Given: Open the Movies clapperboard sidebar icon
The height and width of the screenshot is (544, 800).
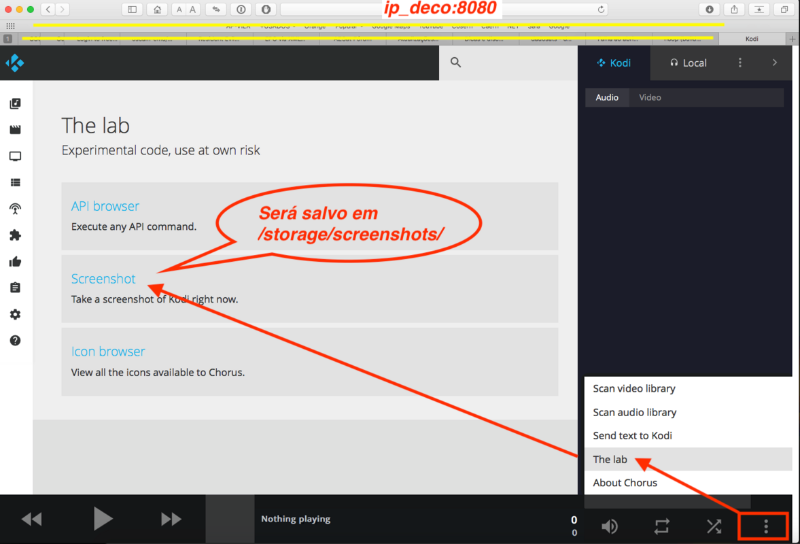Looking at the screenshot, I should pyautogui.click(x=15, y=130).
